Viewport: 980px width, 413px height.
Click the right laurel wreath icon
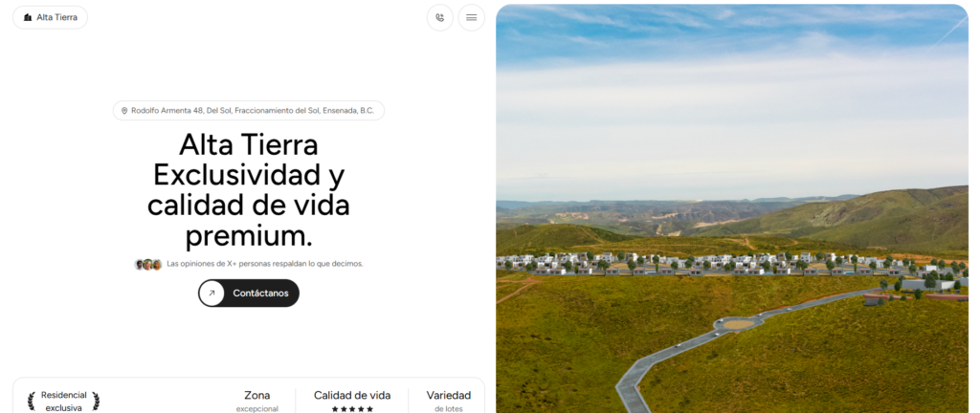[x=96, y=402]
